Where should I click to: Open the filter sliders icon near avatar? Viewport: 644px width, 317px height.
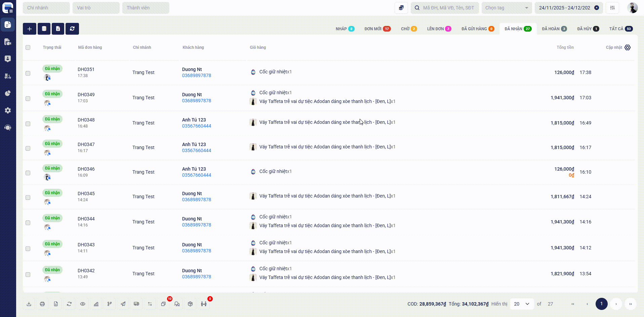(612, 8)
